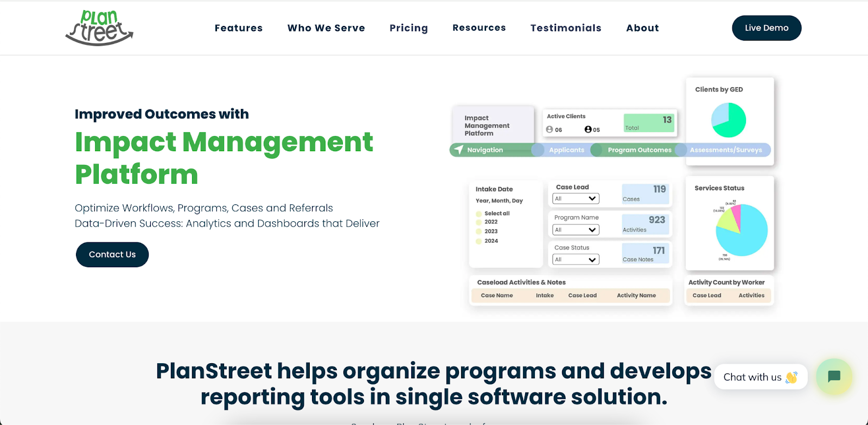868x425 pixels.
Task: Click the Activity Name column header
Action: pyautogui.click(x=636, y=295)
